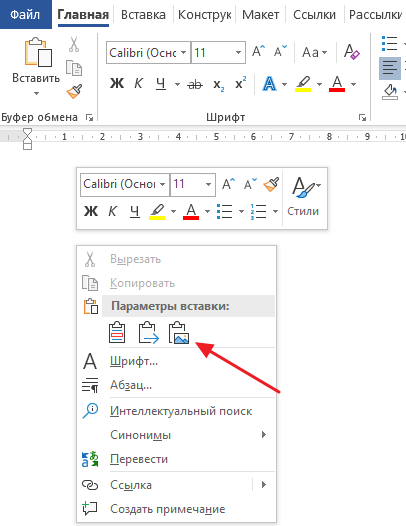
Task: Apply Text Effects glowing A icon
Action: point(269,84)
